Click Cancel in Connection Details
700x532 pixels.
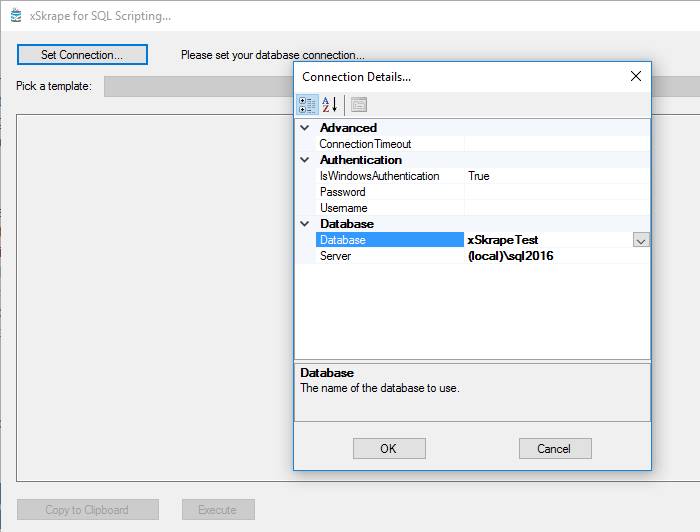click(555, 449)
